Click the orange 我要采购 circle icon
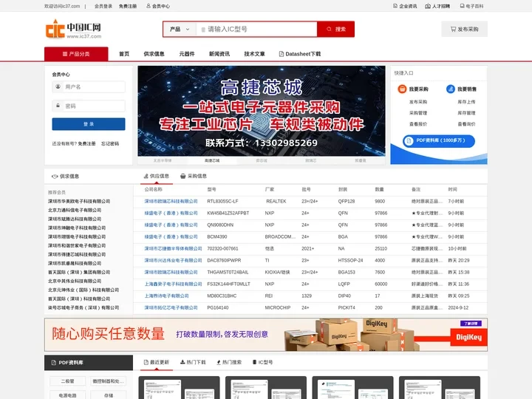The height and width of the screenshot is (399, 532). [x=402, y=89]
